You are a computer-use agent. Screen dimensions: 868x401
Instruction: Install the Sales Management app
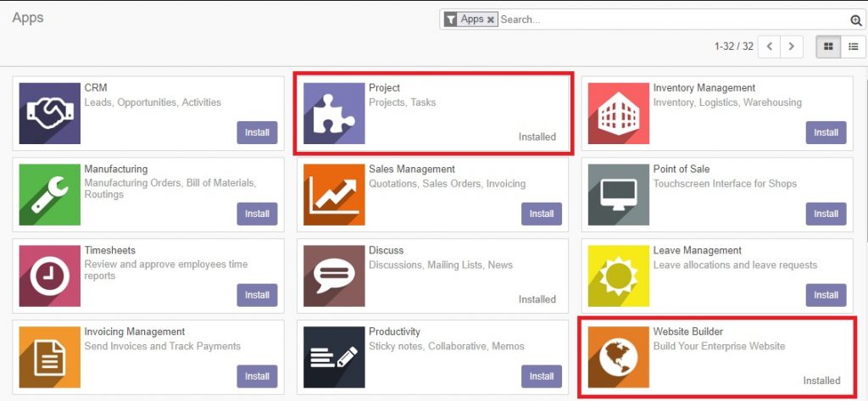[x=542, y=214]
